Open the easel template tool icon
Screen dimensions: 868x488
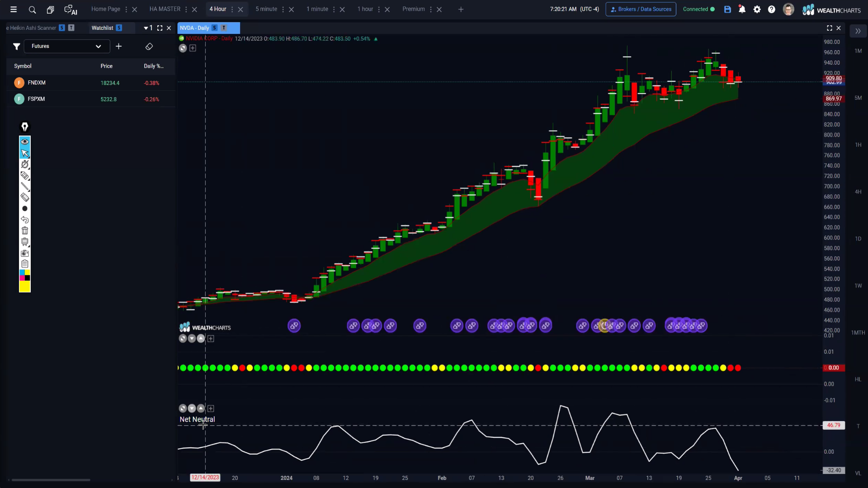[25, 242]
